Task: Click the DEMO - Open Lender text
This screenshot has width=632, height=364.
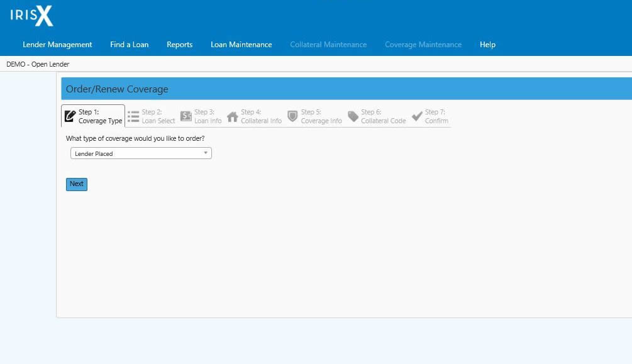Action: point(38,64)
